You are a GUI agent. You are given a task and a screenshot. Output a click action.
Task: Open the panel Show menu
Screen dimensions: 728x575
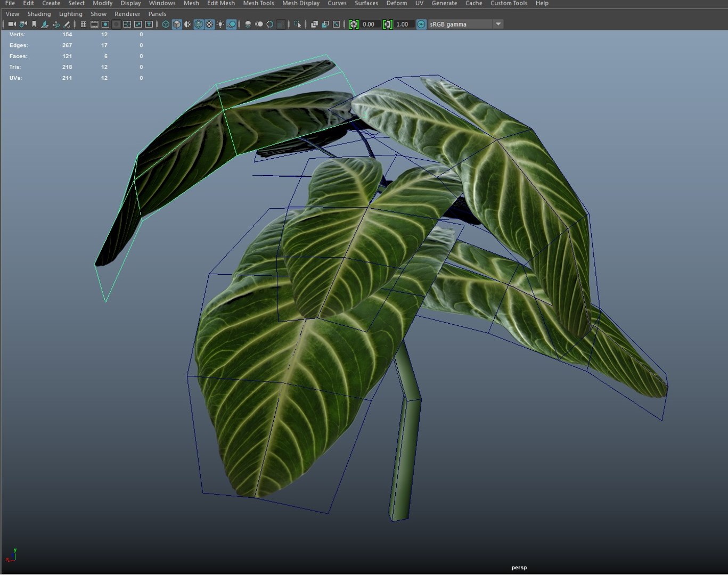[99, 14]
